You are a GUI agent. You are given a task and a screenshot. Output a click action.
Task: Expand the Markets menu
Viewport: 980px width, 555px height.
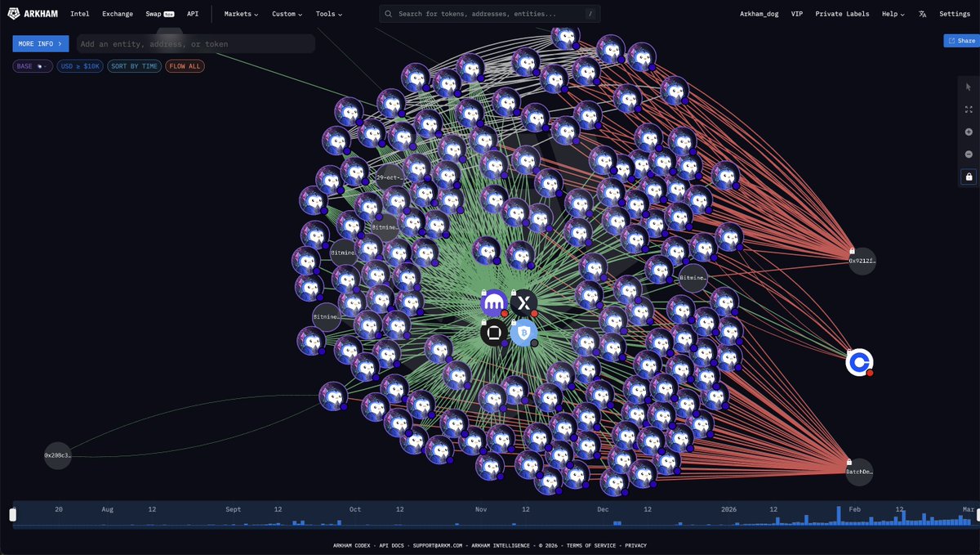[241, 14]
